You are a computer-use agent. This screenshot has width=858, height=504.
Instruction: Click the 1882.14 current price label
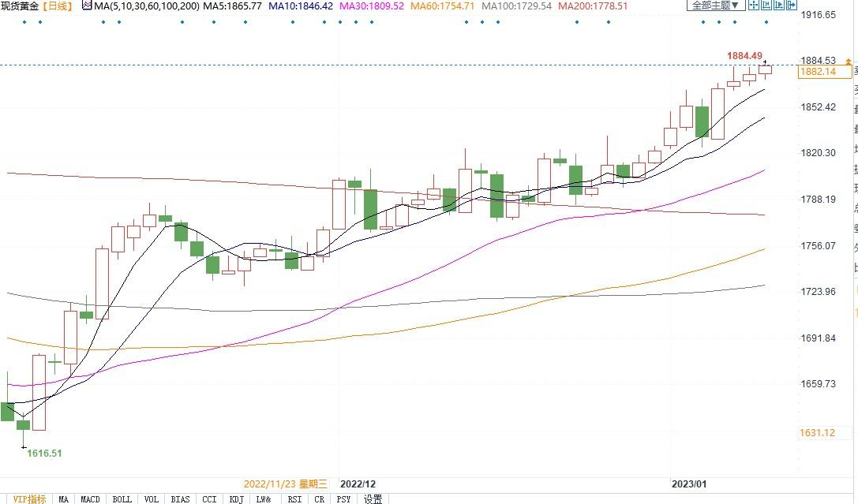click(x=818, y=72)
